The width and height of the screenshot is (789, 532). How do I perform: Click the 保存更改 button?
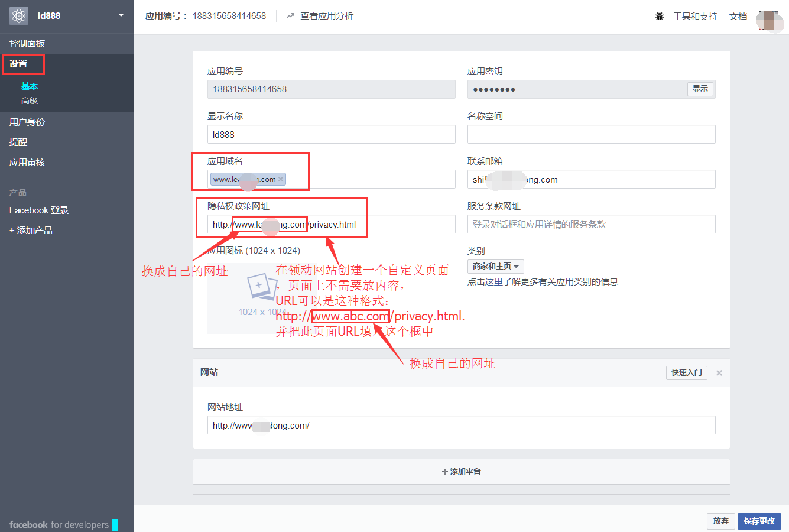coord(759,521)
